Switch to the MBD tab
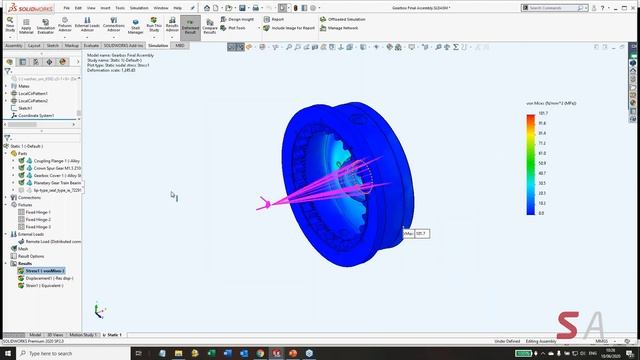This screenshot has height=360, width=640. 180,45
